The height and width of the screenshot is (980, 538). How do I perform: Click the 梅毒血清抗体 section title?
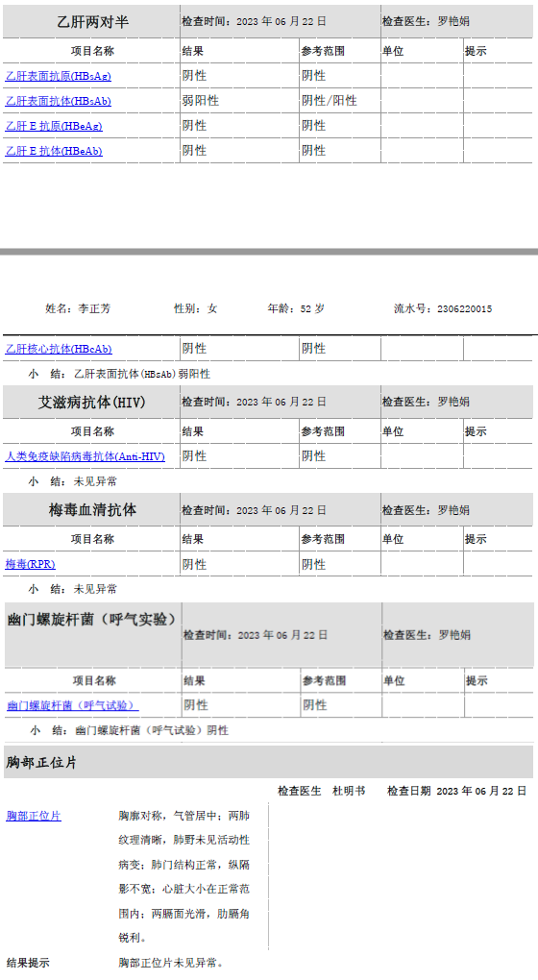click(92, 510)
